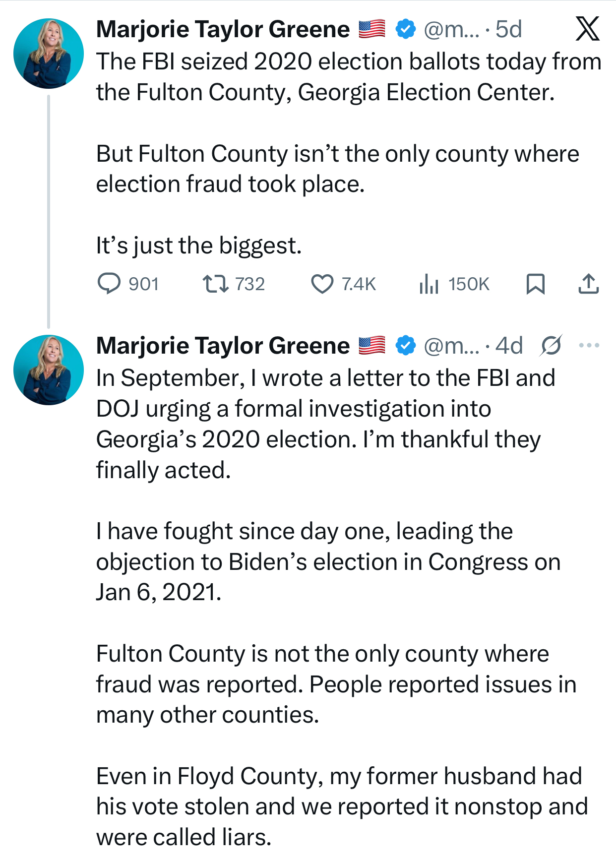Share the first tweet via share icon
This screenshot has height=864, width=616.
point(588,284)
